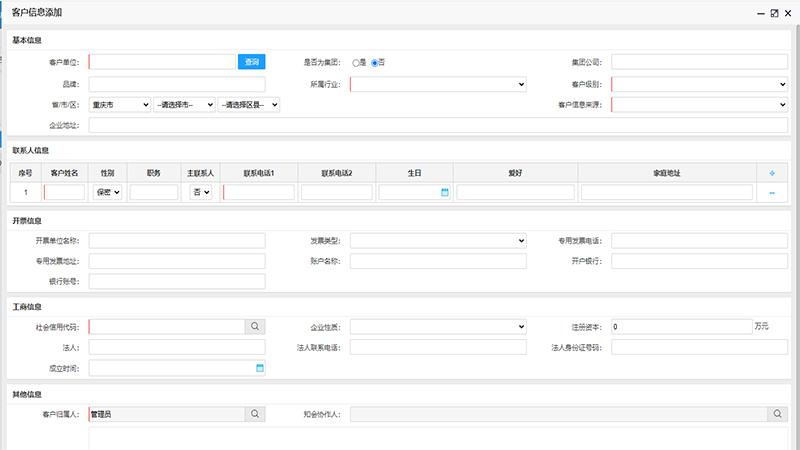Click into the 专用发票电话 input field

699,241
